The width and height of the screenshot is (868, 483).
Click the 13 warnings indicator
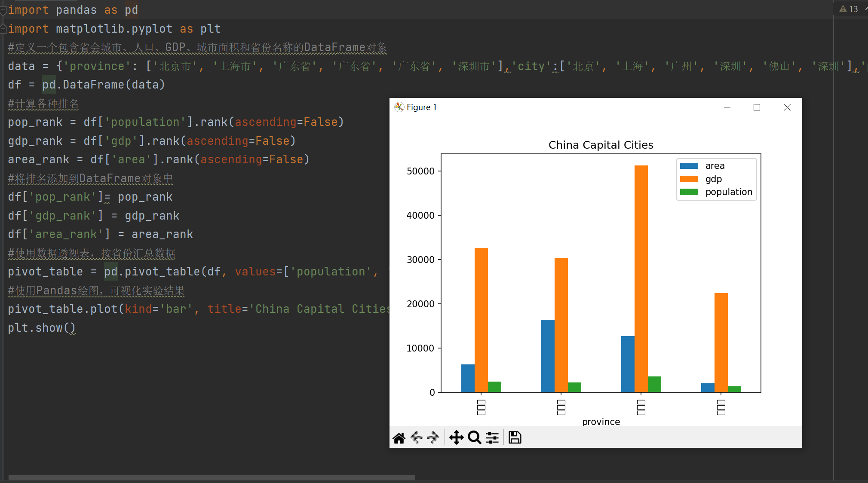click(849, 9)
